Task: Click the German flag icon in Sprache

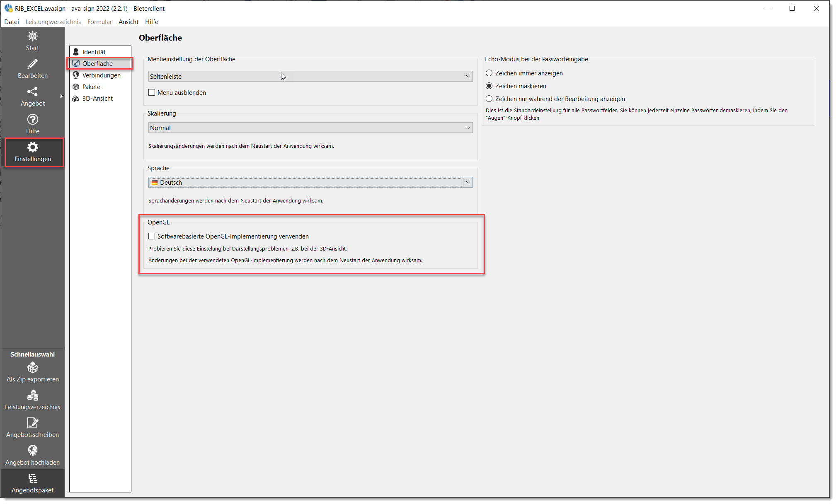Action: click(x=155, y=182)
